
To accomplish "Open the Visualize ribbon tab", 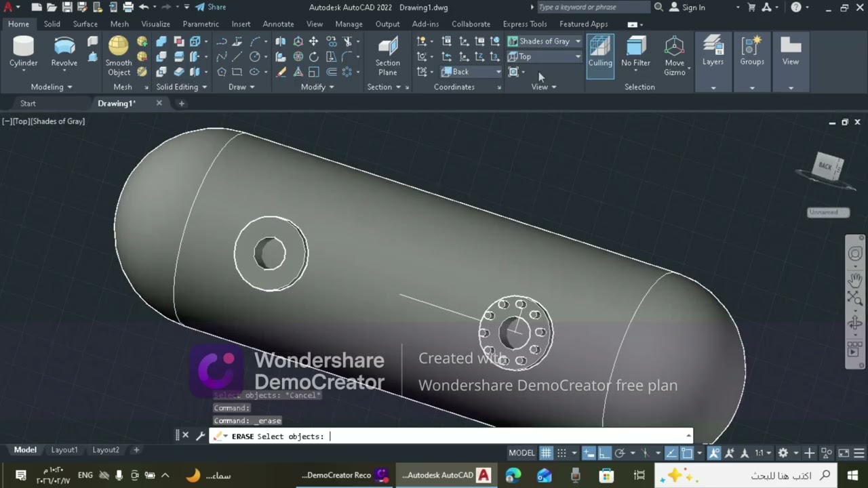I will (x=155, y=24).
